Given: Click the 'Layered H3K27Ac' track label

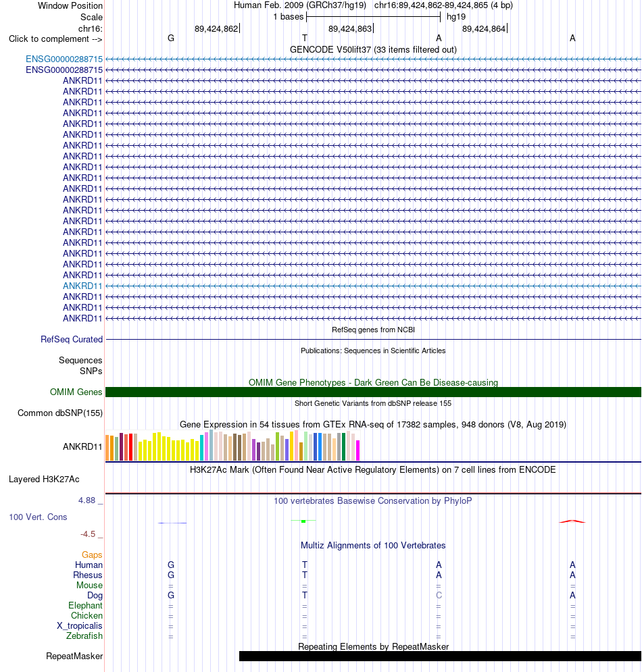Looking at the screenshot, I should (44, 479).
